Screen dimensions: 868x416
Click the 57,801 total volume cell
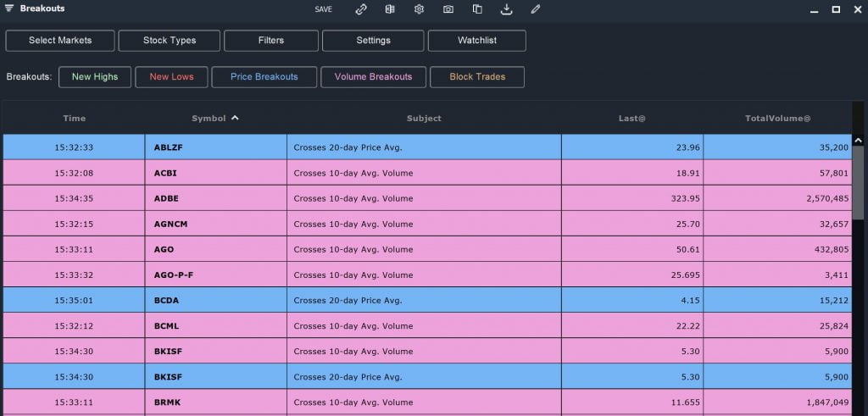[x=778, y=173]
